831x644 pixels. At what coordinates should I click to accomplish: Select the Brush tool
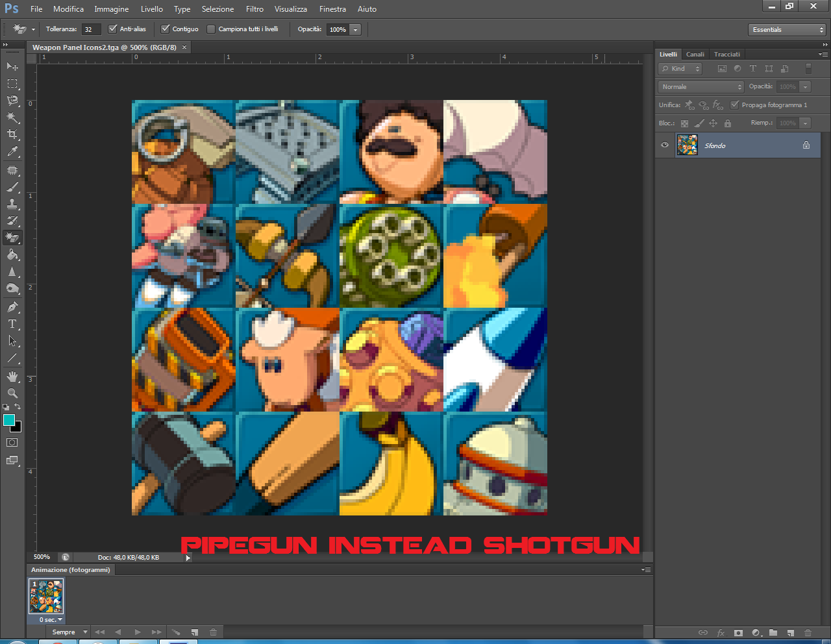[x=12, y=187]
